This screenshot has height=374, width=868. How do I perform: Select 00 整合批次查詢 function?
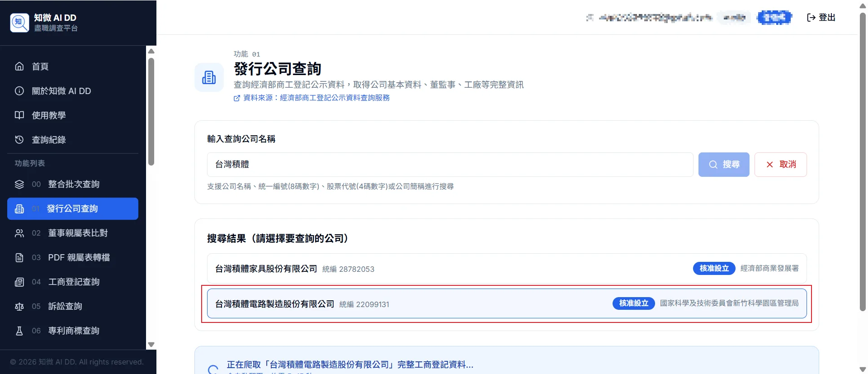pos(73,184)
